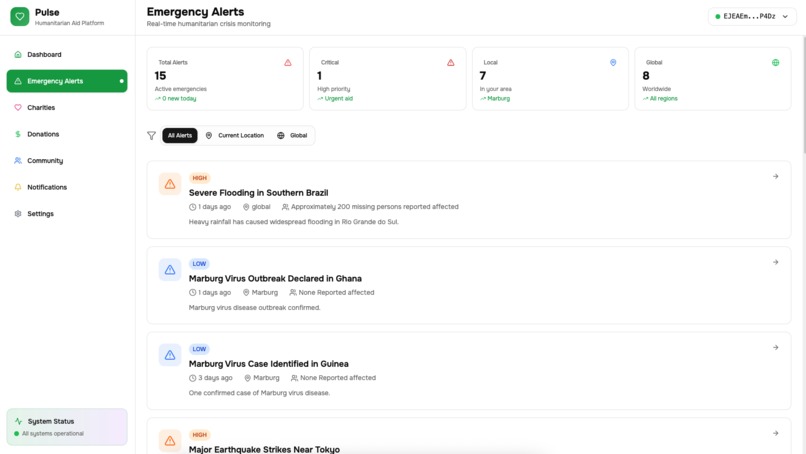Viewport: 806px width, 454px height.
Task: Click the Pulse heart logo icon
Action: tap(20, 16)
